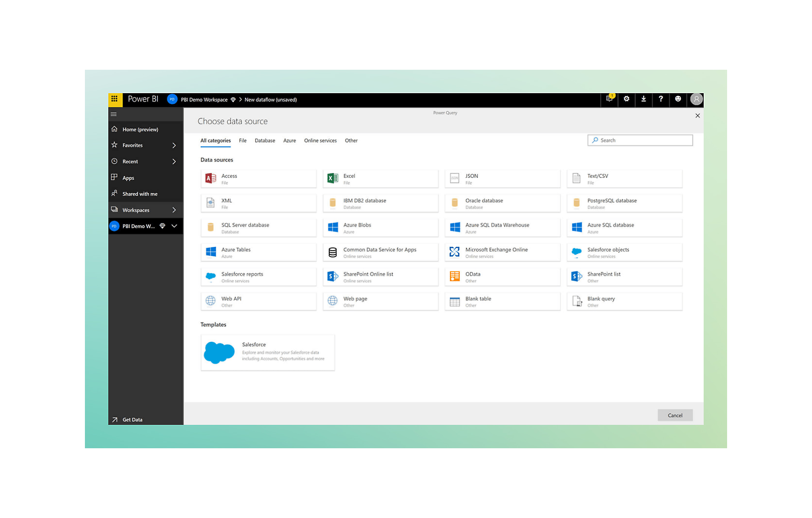Open the notifications icon in top bar
Viewport: 812px width, 518px height.
click(x=609, y=99)
